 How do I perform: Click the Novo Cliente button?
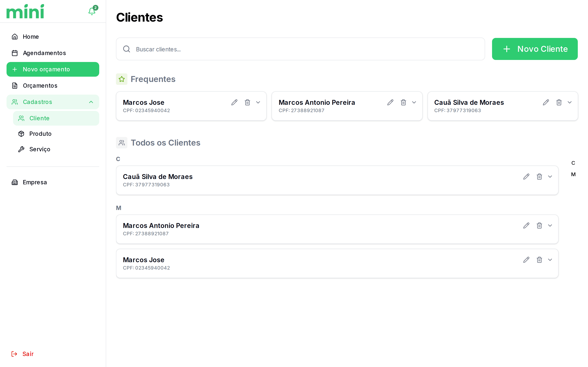[x=535, y=49]
